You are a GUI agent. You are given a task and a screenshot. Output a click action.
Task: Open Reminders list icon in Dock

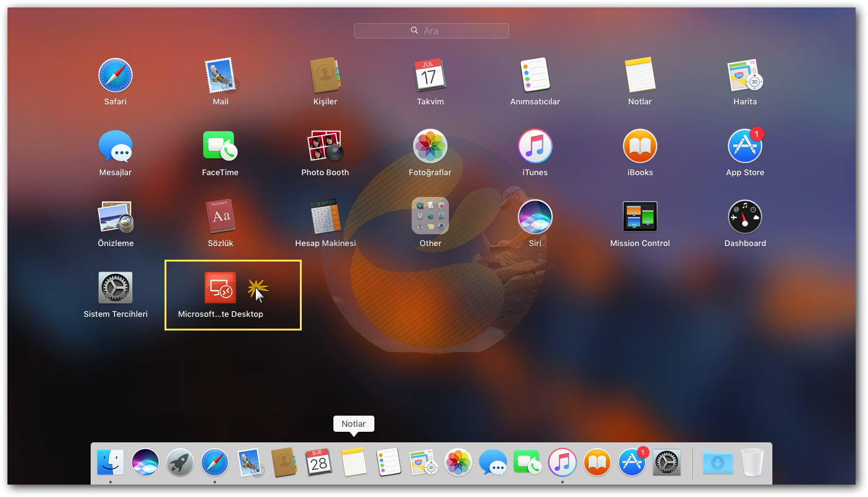point(389,462)
